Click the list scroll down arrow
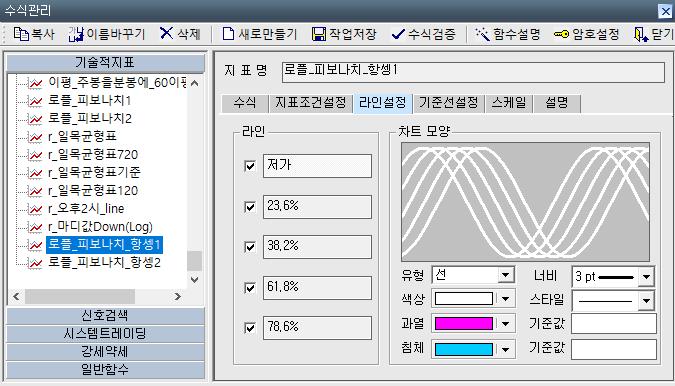The width and height of the screenshot is (675, 386). 195,280
